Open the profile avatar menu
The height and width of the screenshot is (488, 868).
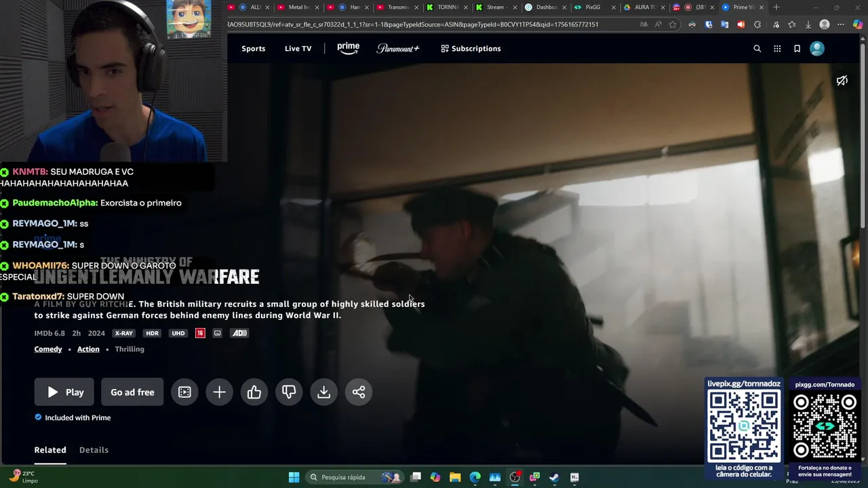click(x=817, y=49)
